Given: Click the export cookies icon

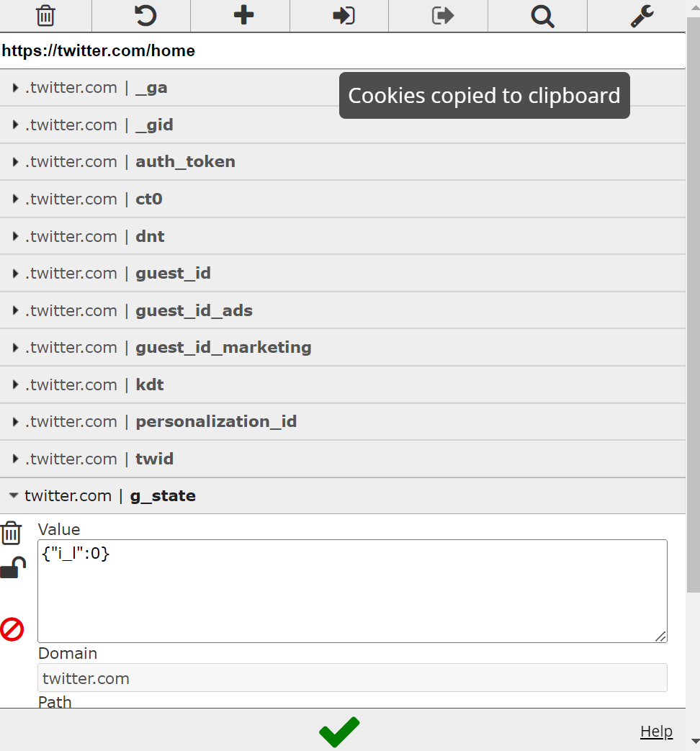Looking at the screenshot, I should (x=443, y=15).
